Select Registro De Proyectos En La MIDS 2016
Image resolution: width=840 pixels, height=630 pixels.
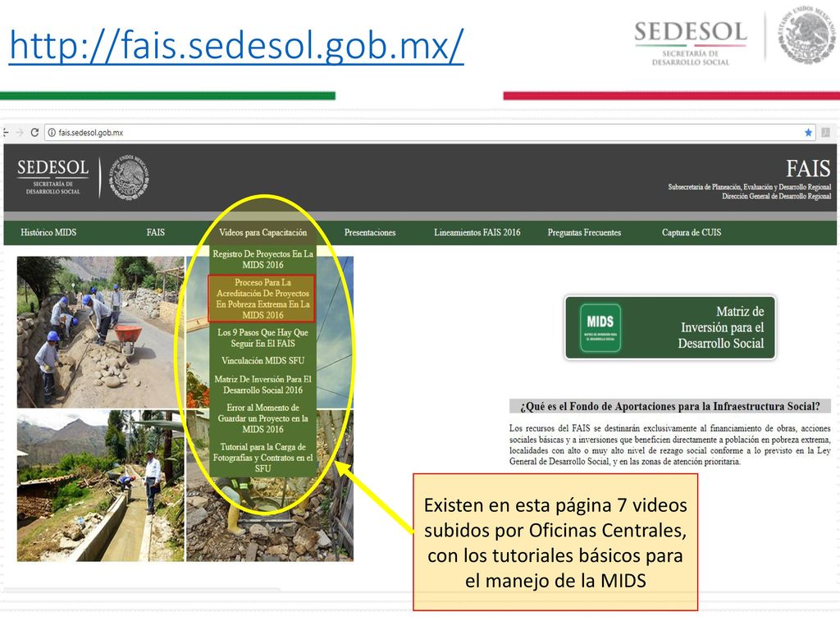coord(262,259)
